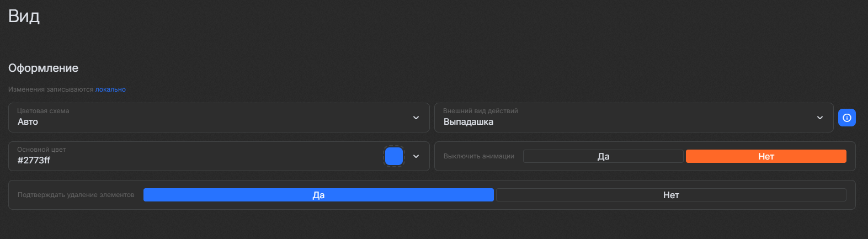Image resolution: width=868 pixels, height=239 pixels.
Task: Expand the Внешний вид действий chevron arrow
Action: point(820,118)
